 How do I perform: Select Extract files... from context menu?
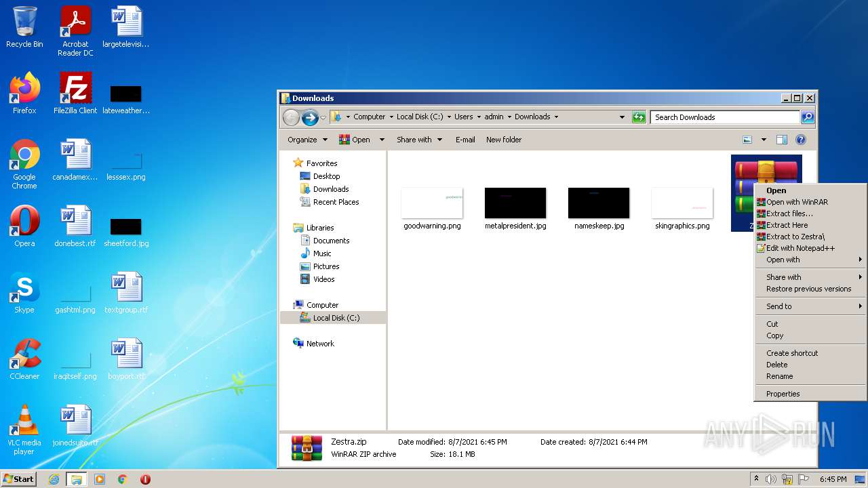[x=810, y=213]
